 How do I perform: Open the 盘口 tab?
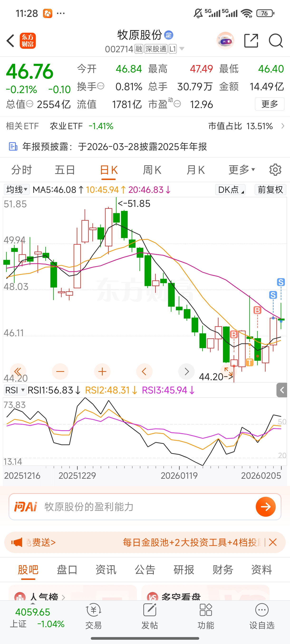point(67,570)
